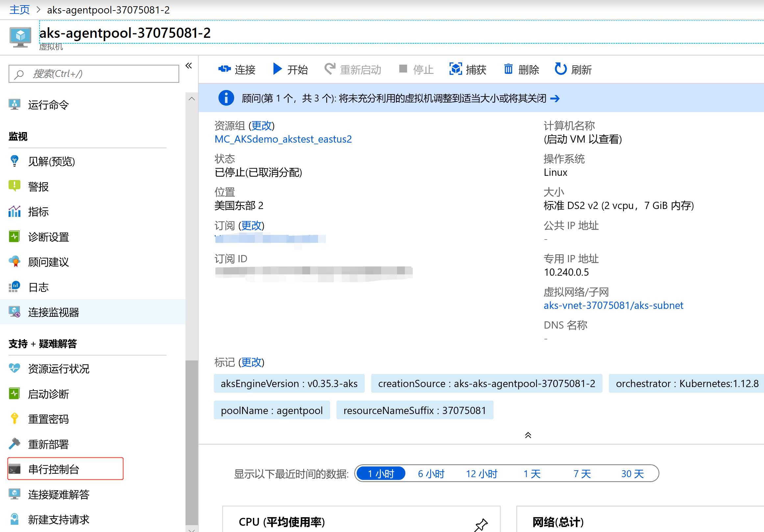764x532 pixels.
Task: Start the VM with the 开始 play icon
Action: [277, 69]
